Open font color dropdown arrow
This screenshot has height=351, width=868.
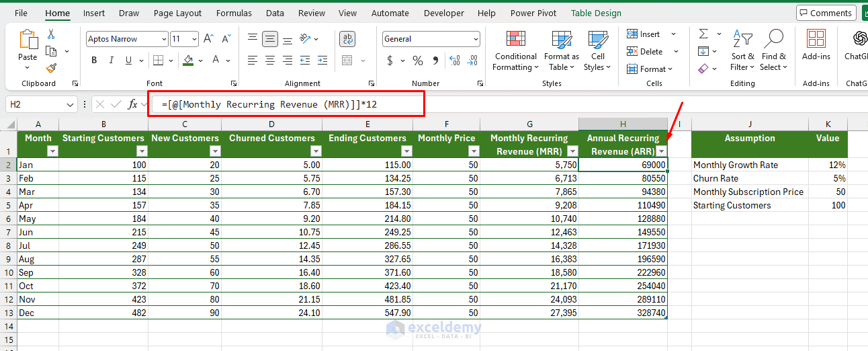coord(229,61)
